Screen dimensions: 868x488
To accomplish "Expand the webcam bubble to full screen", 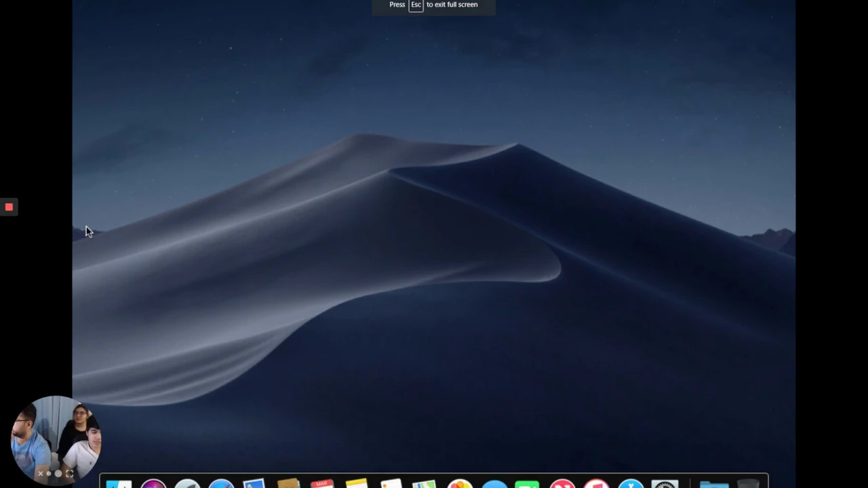I will click(69, 474).
